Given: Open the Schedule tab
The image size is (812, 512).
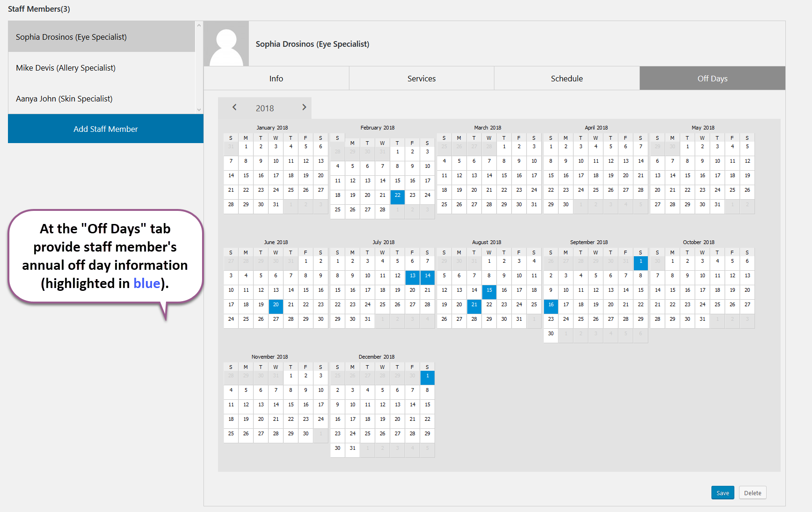Looking at the screenshot, I should (566, 78).
